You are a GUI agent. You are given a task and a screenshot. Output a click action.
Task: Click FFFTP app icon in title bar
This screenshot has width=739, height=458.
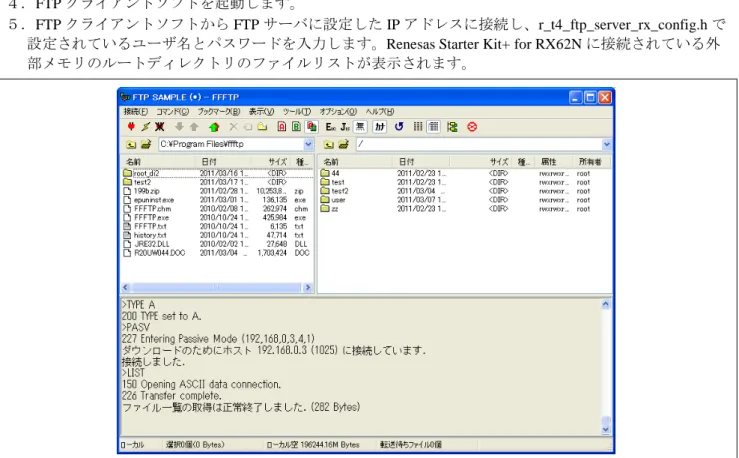pos(125,97)
